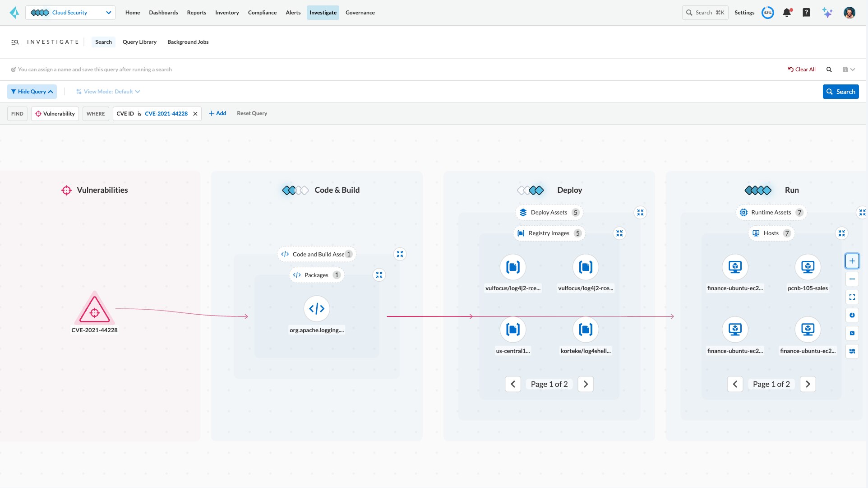Run the Search button

840,91
